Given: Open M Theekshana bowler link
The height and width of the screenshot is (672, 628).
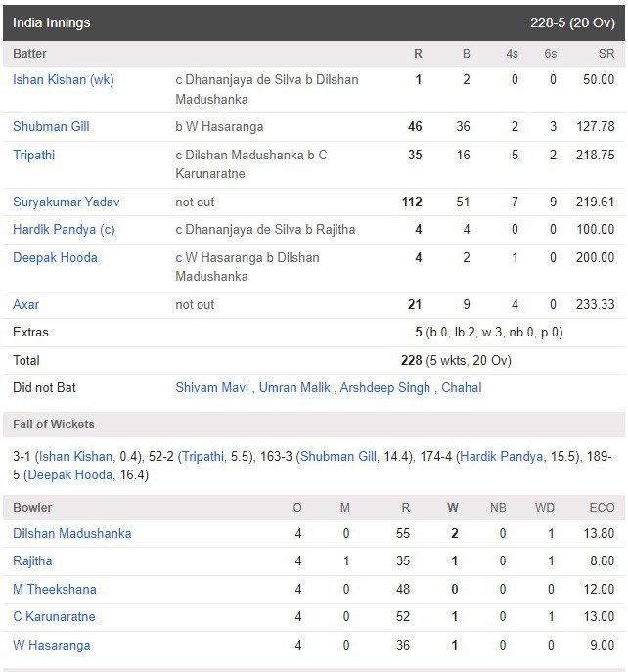Looking at the screenshot, I should (55, 590).
